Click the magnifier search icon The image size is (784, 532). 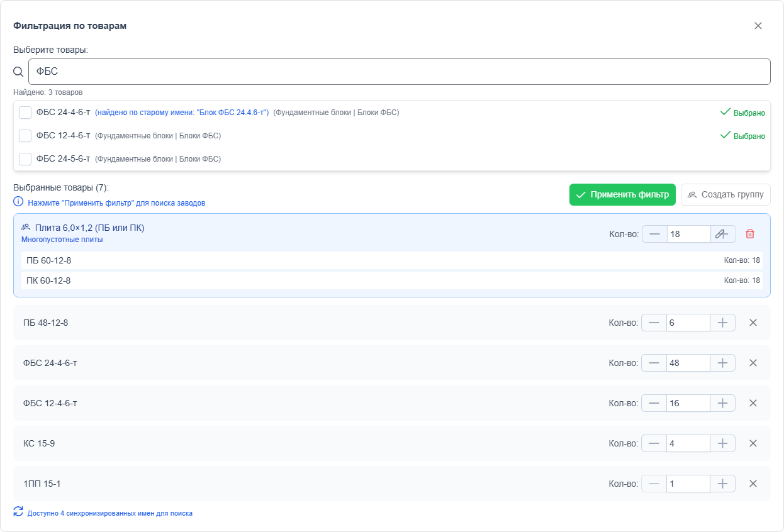(19, 72)
